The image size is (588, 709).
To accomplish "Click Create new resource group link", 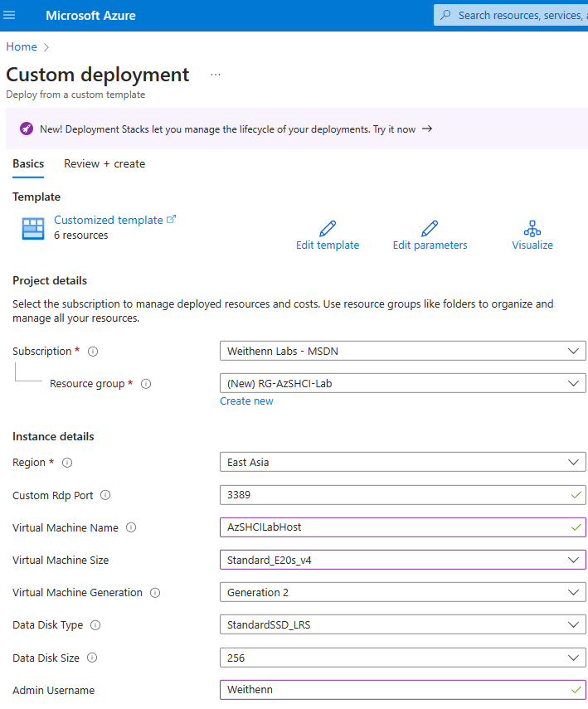I will tap(246, 401).
